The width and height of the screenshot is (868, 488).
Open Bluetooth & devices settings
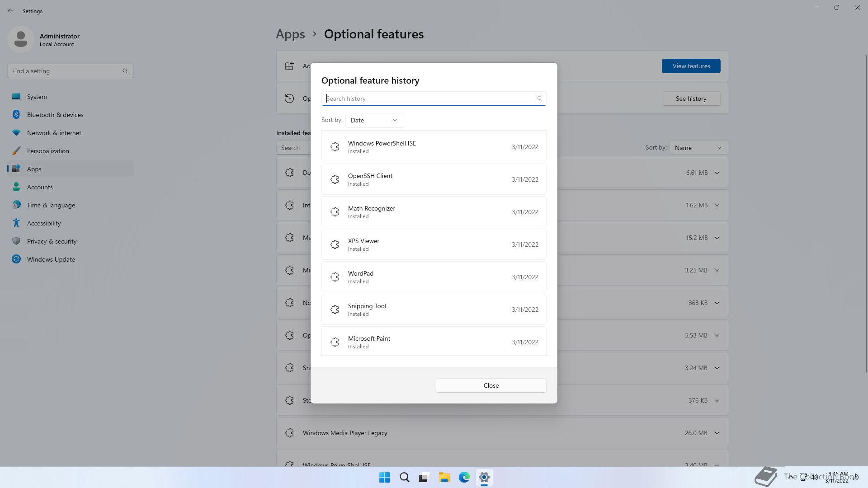coord(71,115)
